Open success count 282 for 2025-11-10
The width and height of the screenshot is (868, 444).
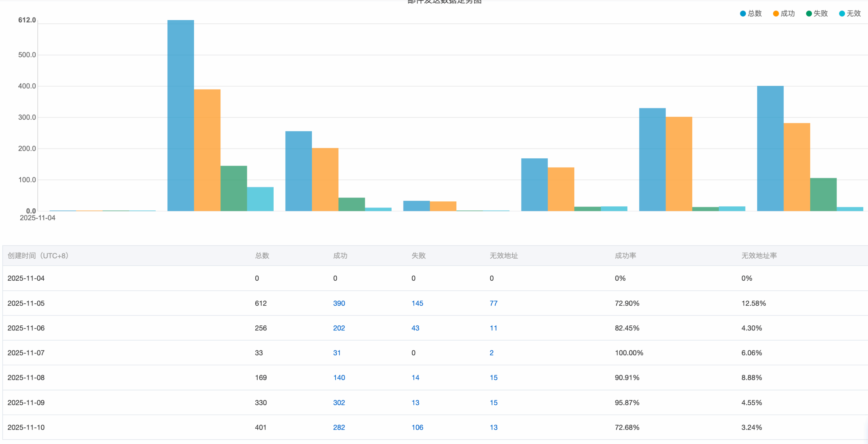coord(339,427)
